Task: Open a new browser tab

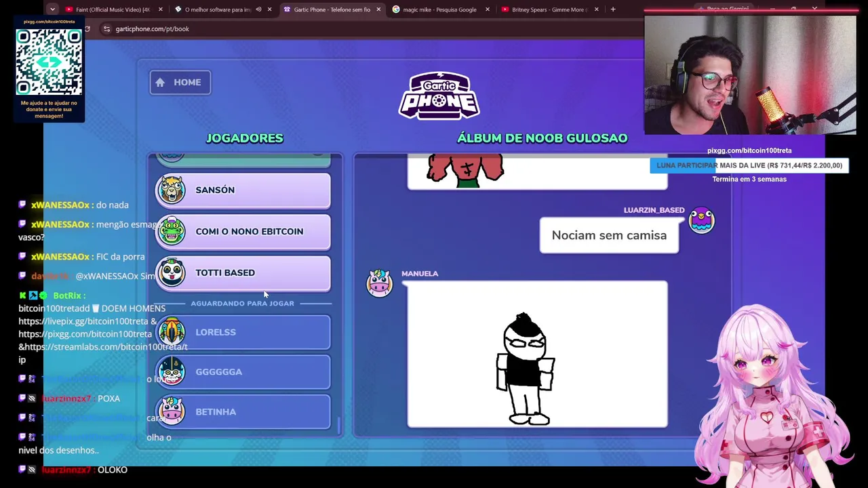Action: tap(613, 9)
